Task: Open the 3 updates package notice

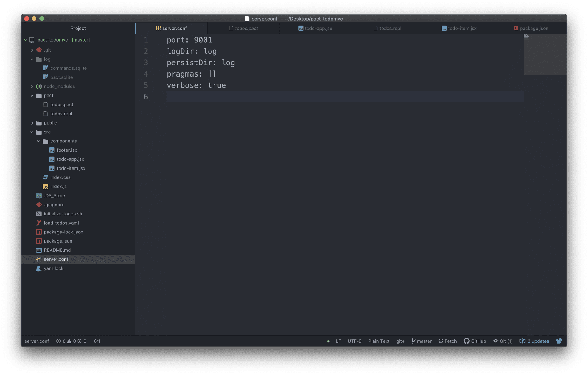Action: (534, 341)
